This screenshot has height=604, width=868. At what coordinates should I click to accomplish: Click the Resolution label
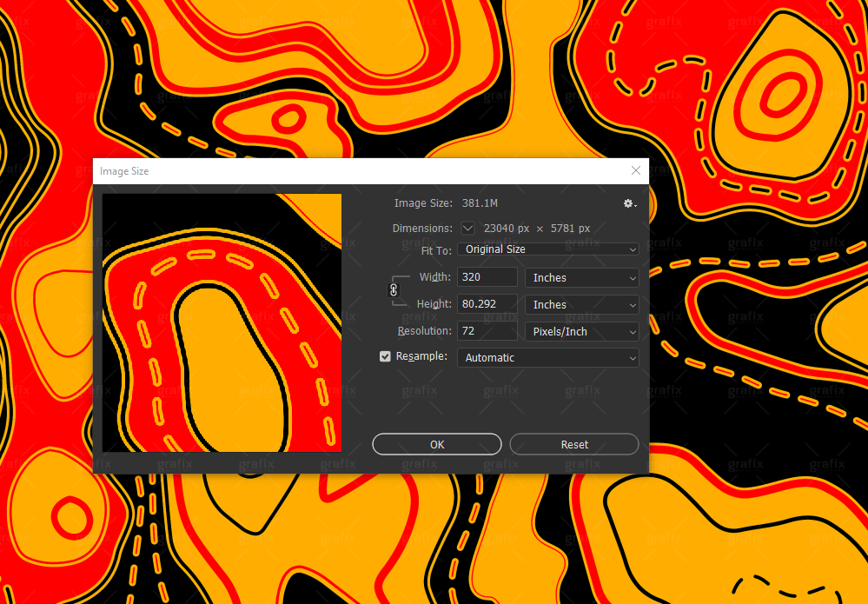pyautogui.click(x=425, y=330)
